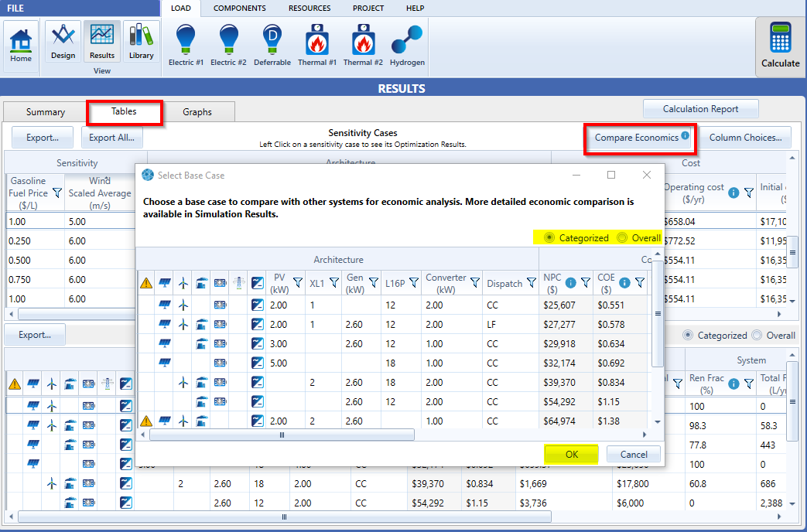Open the Dispatch column filter
Screen dimensions: 807x532
(x=532, y=283)
